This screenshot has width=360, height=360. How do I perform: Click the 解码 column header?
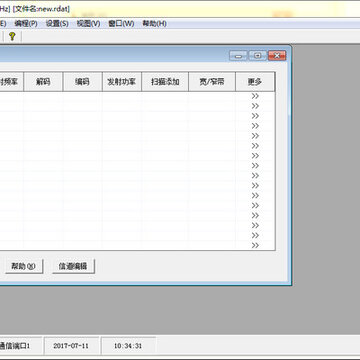pyautogui.click(x=43, y=82)
